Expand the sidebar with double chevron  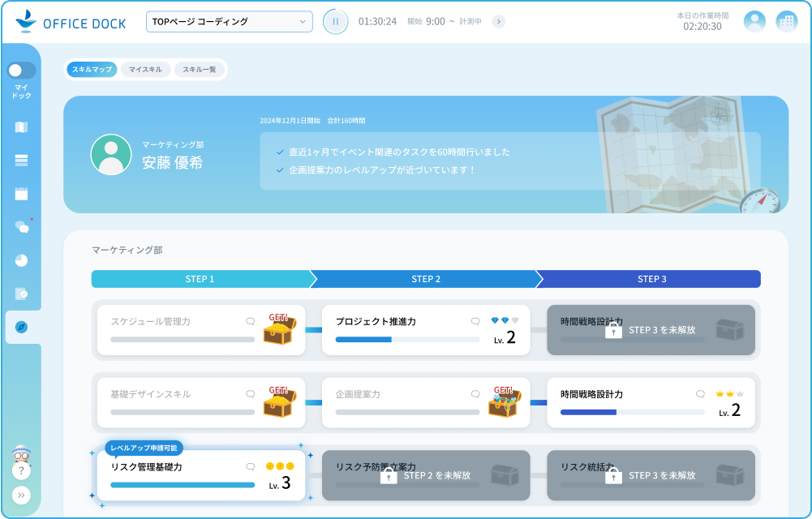20,495
